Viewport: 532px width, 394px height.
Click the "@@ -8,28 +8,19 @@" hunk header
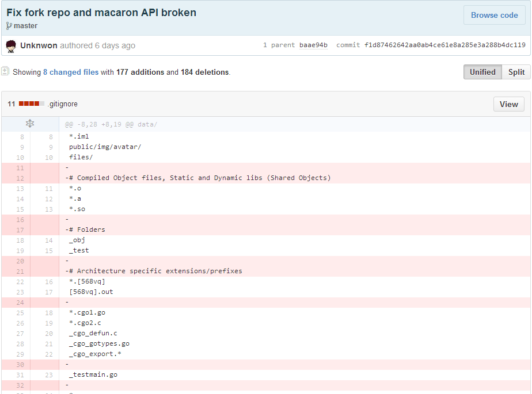tap(111, 124)
